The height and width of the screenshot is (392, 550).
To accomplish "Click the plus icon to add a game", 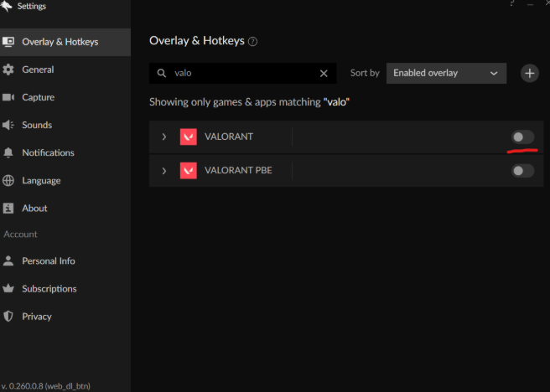I will pyautogui.click(x=530, y=73).
